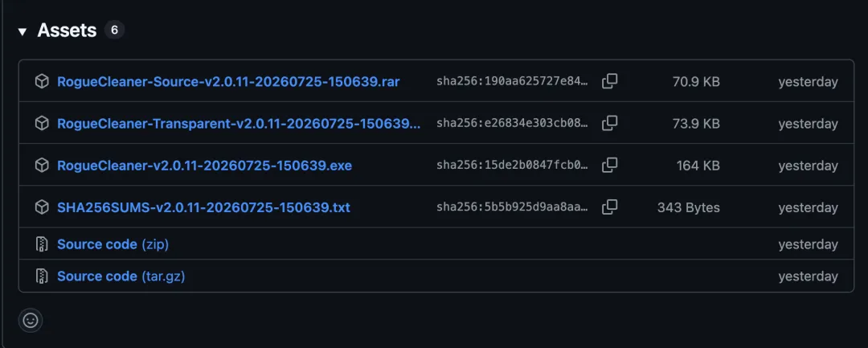Open the emoji reaction picker

pyautogui.click(x=31, y=321)
